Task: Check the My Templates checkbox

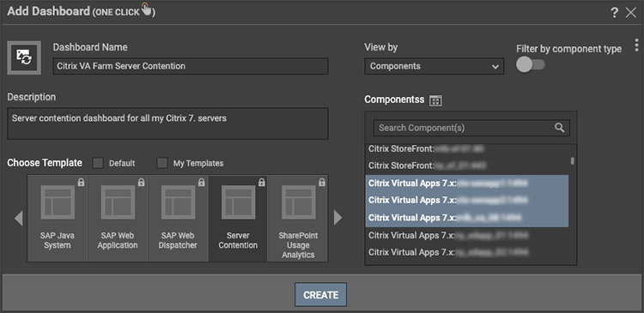Action: [x=162, y=163]
